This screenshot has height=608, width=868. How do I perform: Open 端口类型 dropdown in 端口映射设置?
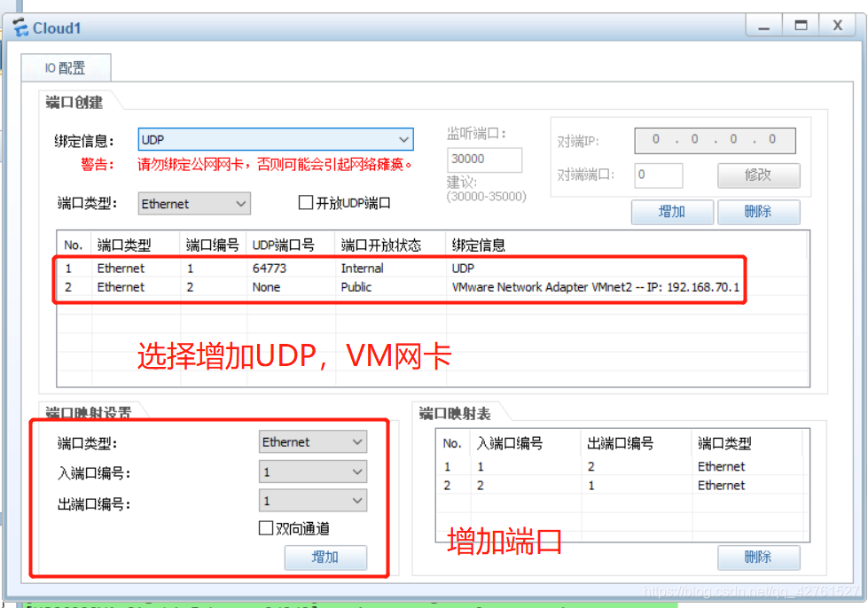click(313, 442)
